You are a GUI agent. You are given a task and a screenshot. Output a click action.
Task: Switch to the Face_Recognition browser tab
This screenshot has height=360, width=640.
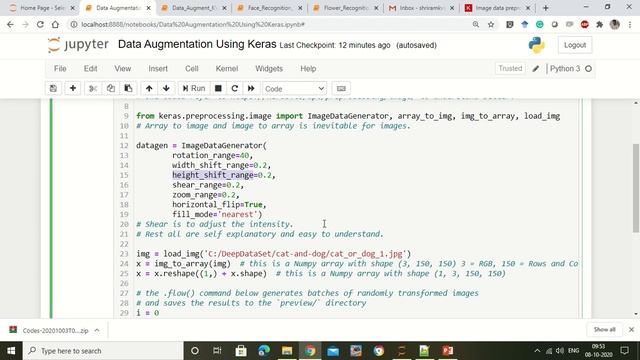tap(269, 8)
